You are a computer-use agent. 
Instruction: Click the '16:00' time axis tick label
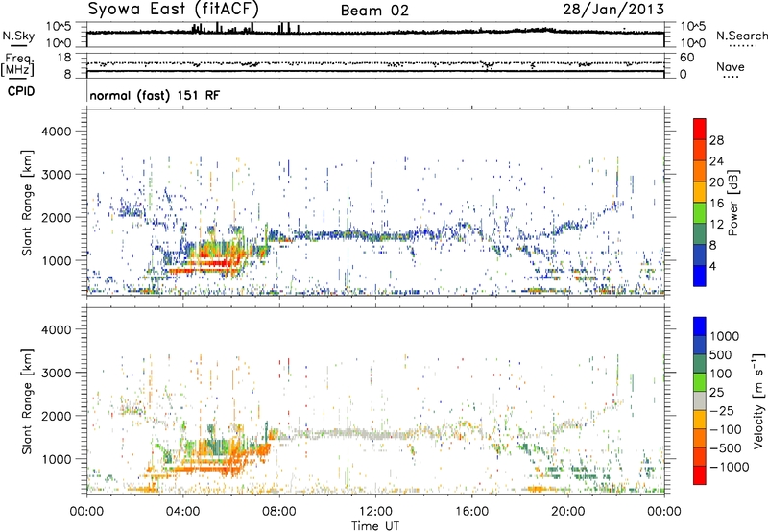coord(471,512)
